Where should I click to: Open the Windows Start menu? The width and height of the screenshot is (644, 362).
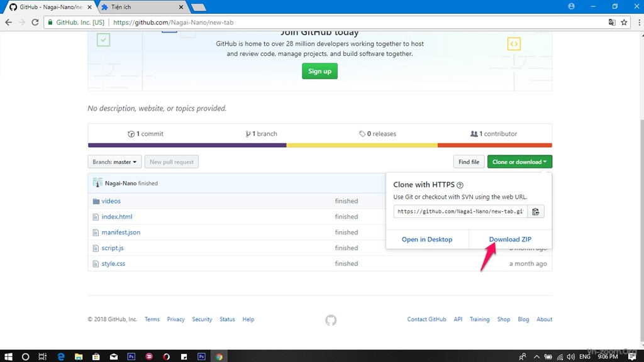coord(8,356)
